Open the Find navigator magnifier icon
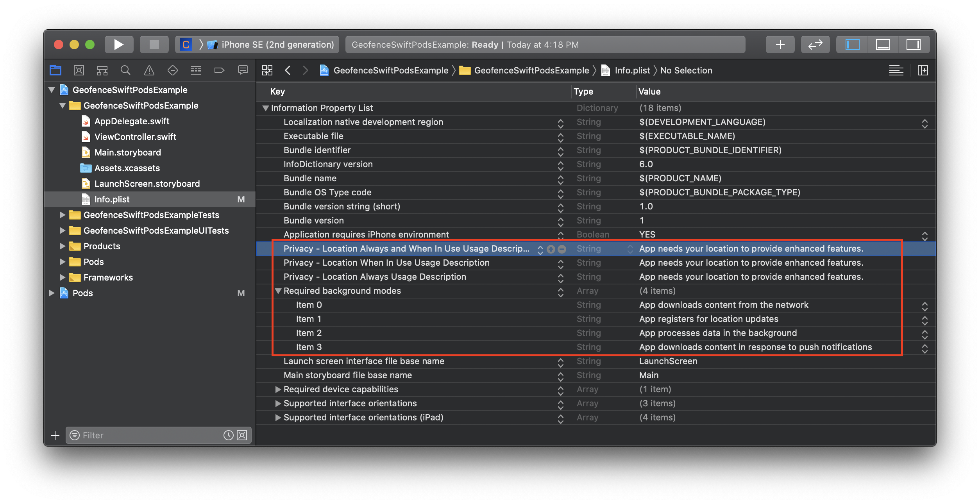 click(125, 70)
